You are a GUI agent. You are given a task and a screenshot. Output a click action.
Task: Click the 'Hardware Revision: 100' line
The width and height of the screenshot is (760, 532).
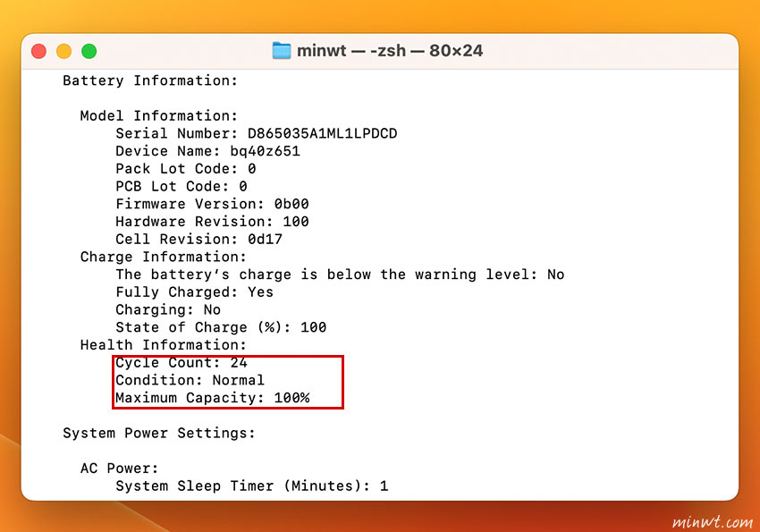coord(212,222)
